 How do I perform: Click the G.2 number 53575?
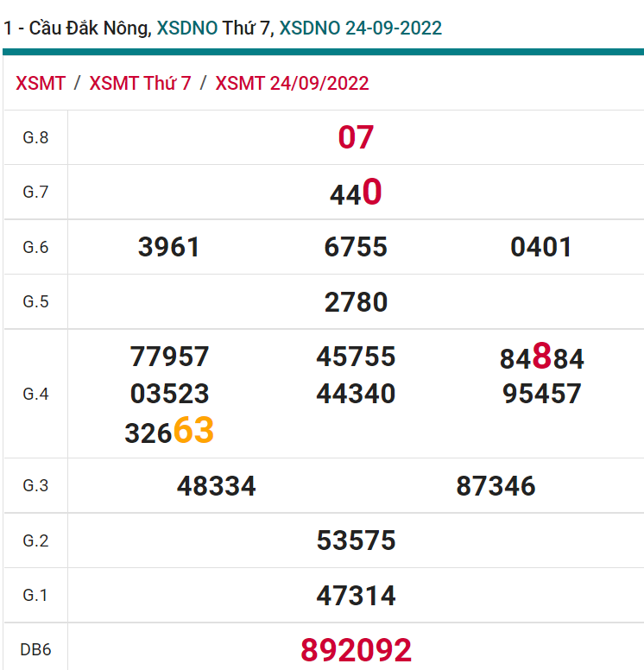356,540
